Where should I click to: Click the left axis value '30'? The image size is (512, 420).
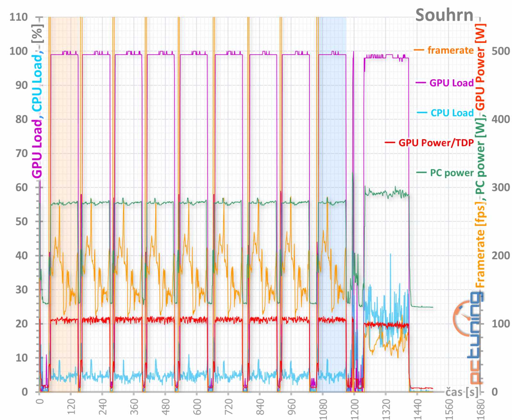click(x=22, y=289)
